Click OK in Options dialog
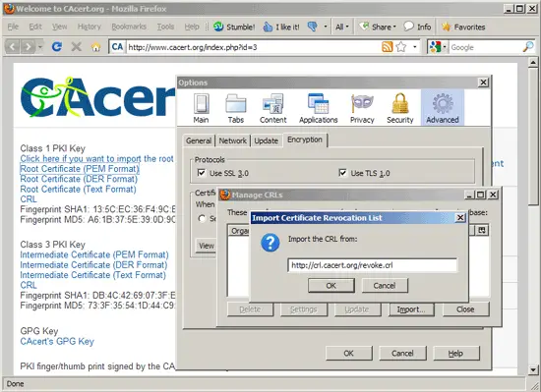The image size is (541, 392). coord(348,353)
